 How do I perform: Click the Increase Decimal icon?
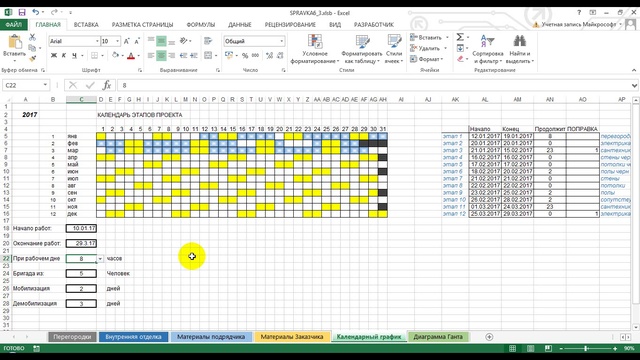click(x=269, y=55)
